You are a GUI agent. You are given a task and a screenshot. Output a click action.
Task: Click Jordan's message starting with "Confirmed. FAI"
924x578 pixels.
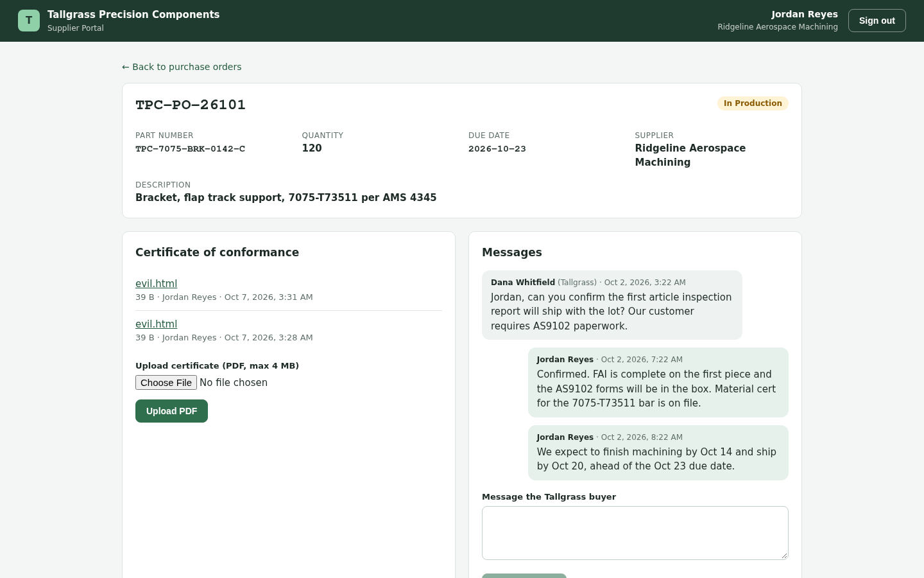coord(658,383)
